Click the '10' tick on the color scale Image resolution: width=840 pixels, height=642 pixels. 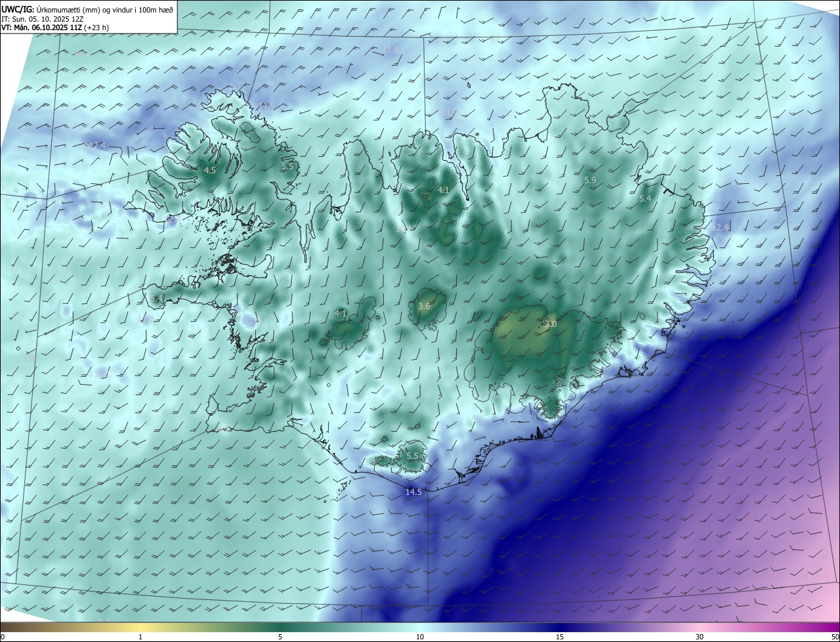coord(420,637)
